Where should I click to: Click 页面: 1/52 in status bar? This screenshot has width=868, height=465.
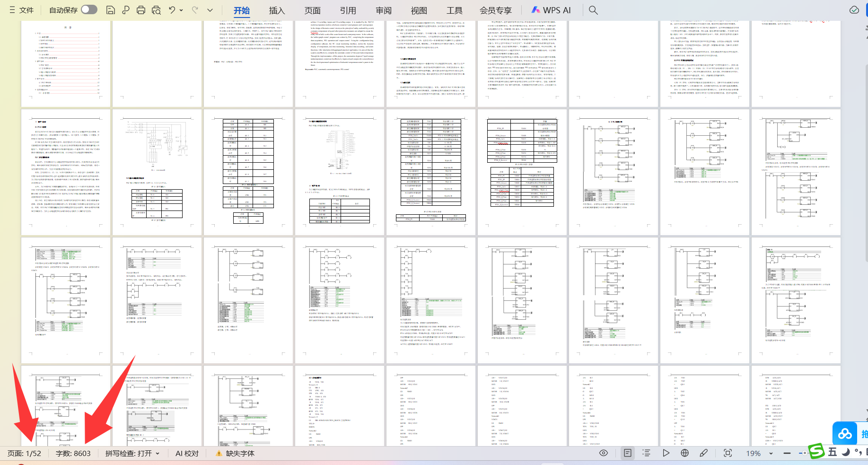point(25,453)
